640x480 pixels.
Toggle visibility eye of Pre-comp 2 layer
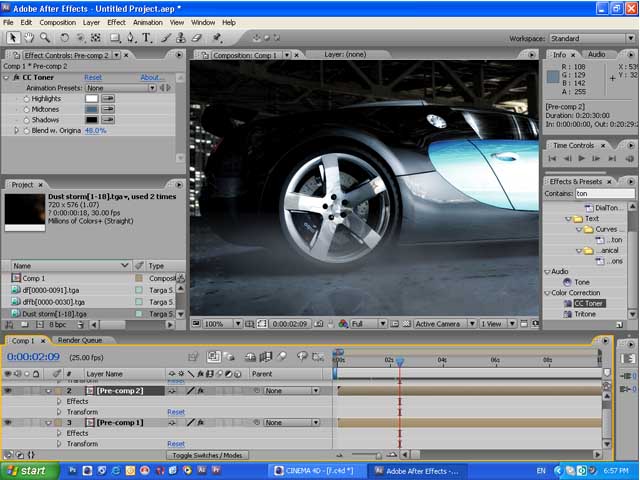8,391
